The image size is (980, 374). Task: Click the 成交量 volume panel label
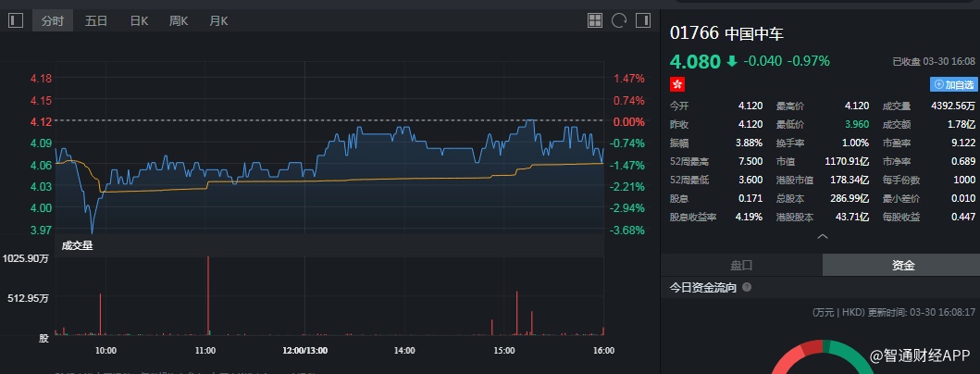point(77,245)
